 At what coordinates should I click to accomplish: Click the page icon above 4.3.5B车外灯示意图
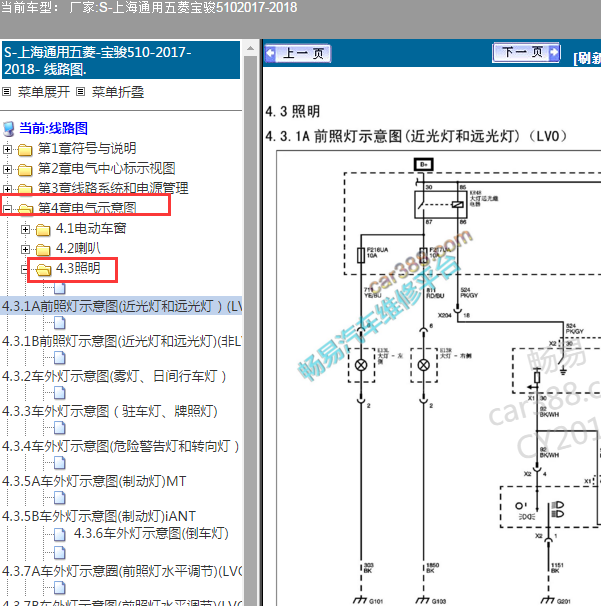60,498
